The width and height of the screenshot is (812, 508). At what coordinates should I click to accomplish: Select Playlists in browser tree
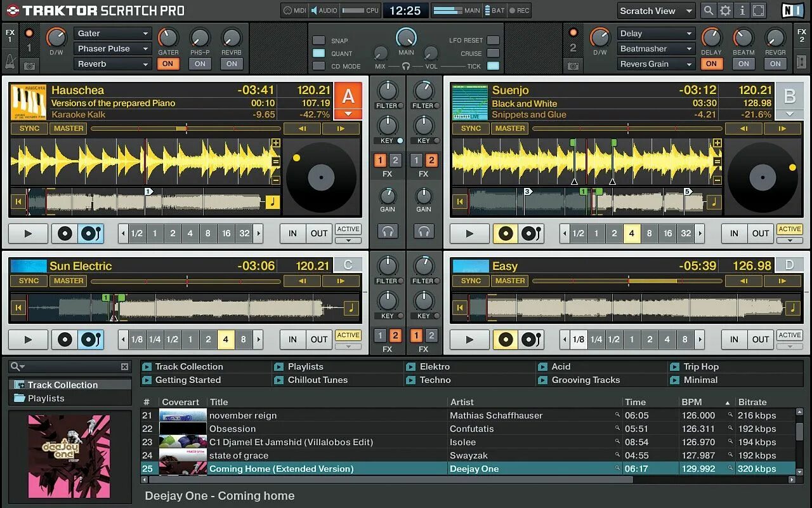pyautogui.click(x=46, y=398)
